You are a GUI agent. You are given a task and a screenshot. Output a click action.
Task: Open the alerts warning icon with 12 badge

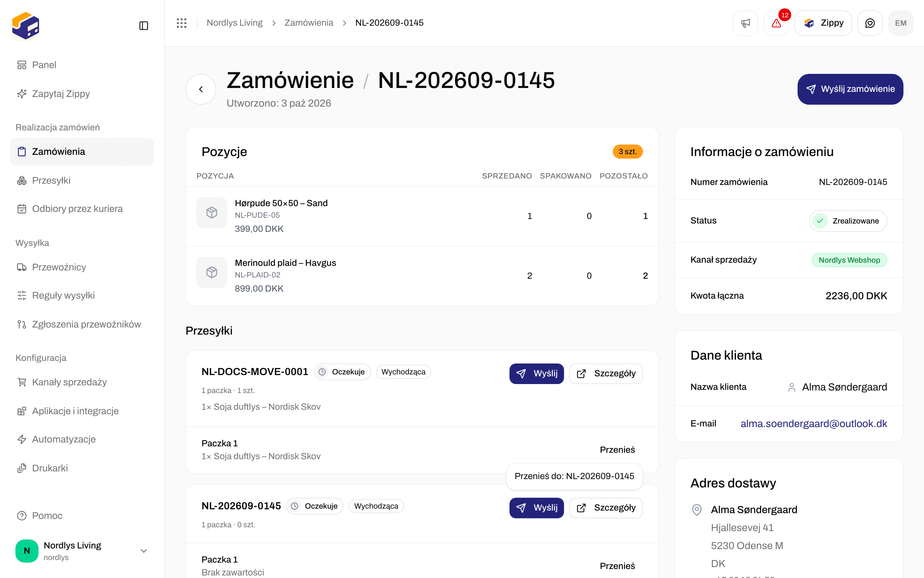point(776,23)
